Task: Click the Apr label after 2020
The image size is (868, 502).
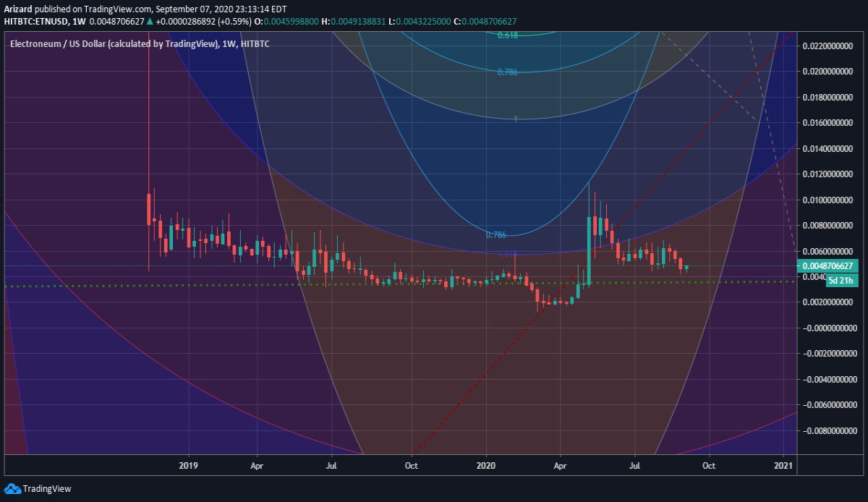Action: 560,466
